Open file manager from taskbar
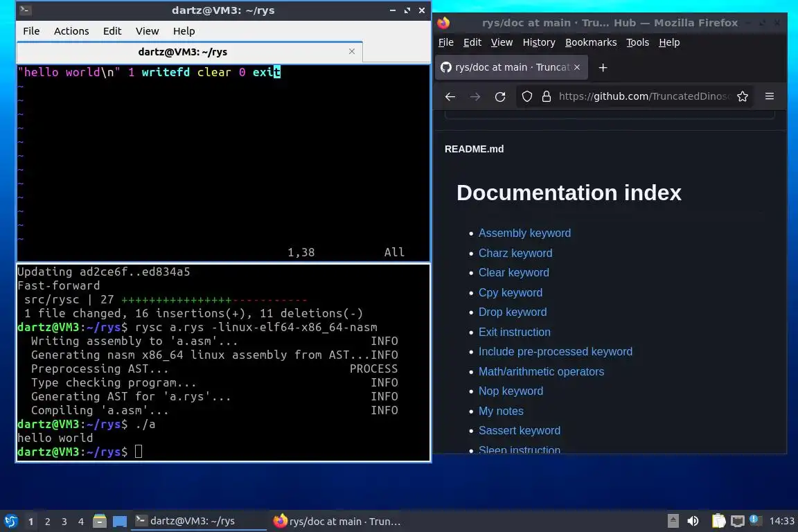Viewport: 798px width, 532px height. pyautogui.click(x=100, y=521)
